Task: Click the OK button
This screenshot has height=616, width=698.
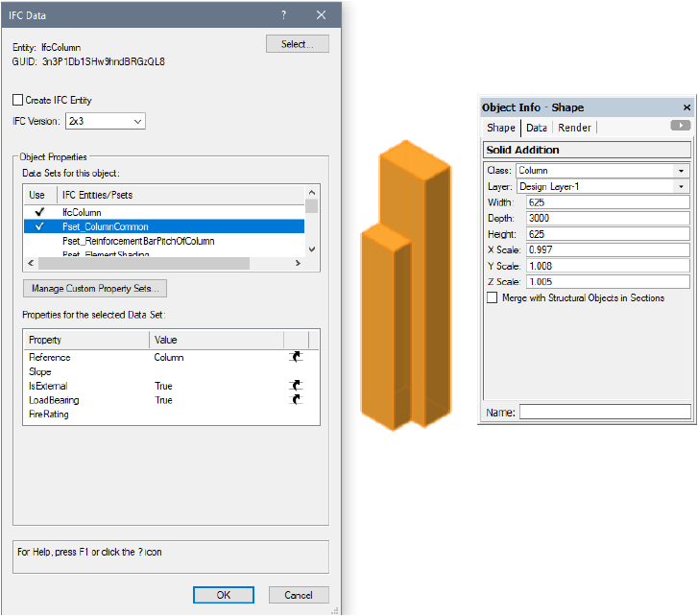Action: tap(224, 595)
